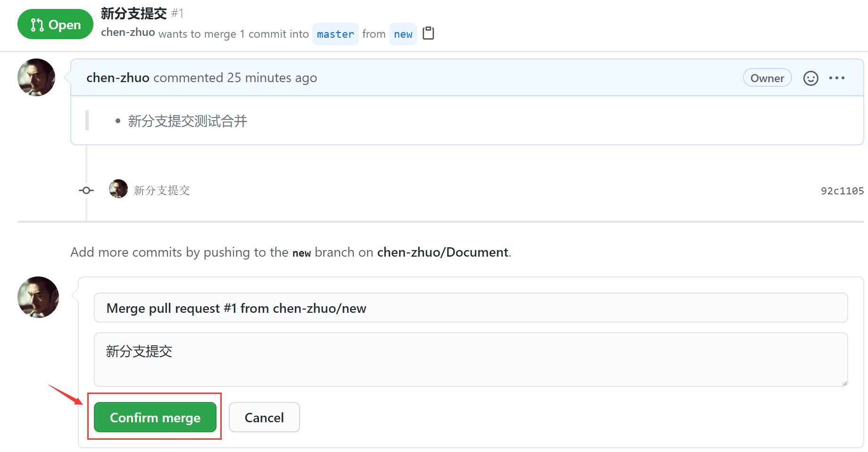The image size is (868, 452).
Task: Select the new head branch label
Action: click(403, 34)
